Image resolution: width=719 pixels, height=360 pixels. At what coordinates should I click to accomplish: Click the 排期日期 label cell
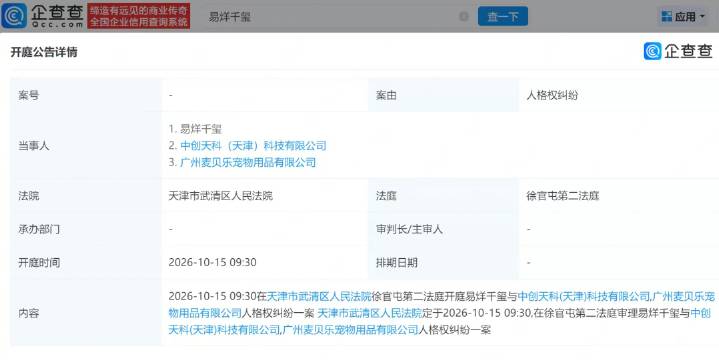tap(443, 262)
